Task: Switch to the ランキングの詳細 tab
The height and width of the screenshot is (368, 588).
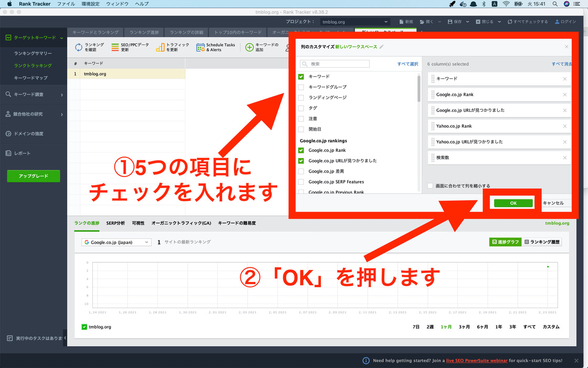Action: (x=186, y=32)
